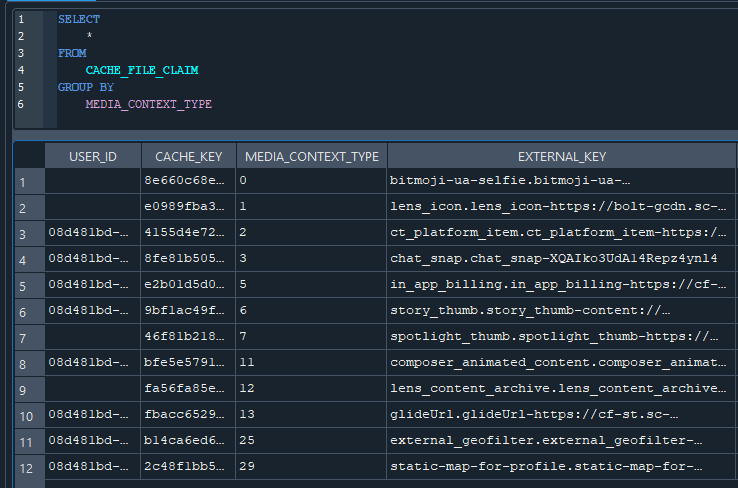Click line number 6 in editor gutter
The height and width of the screenshot is (488, 738).
tap(21, 104)
